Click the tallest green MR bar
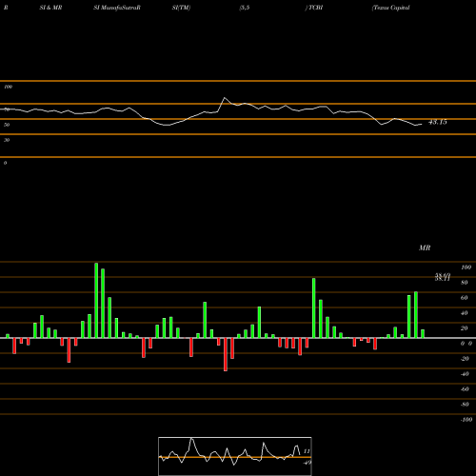This screenshot has width=476, height=476. coord(96,300)
